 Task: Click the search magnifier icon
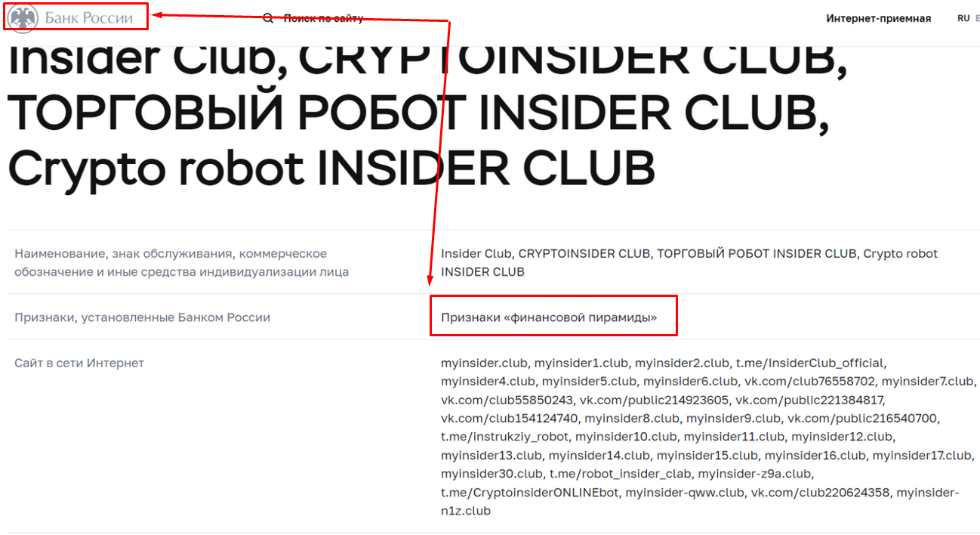coord(268,18)
